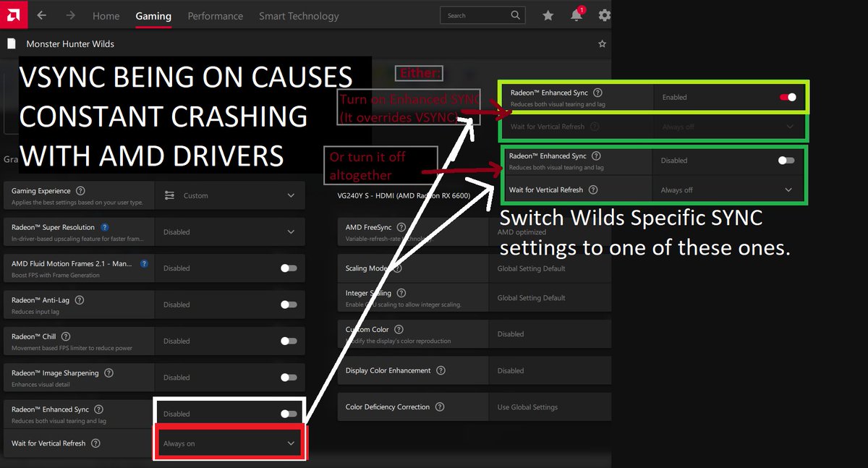The height and width of the screenshot is (468, 868).
Task: Toggle the Enhanced Sync switch shown Enabled
Action: pos(788,97)
